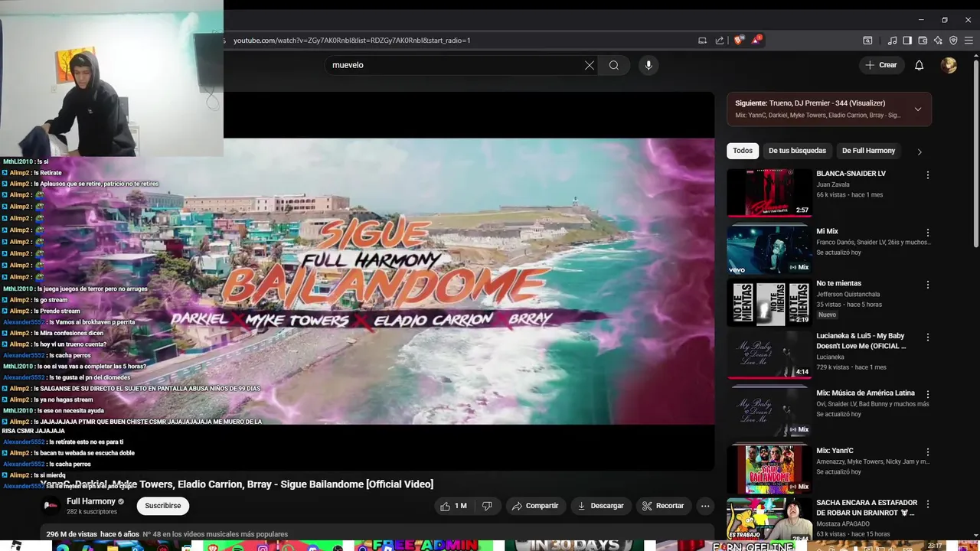Click the Nuevo badge under No te mientas
The image size is (980, 551).
[x=827, y=315]
